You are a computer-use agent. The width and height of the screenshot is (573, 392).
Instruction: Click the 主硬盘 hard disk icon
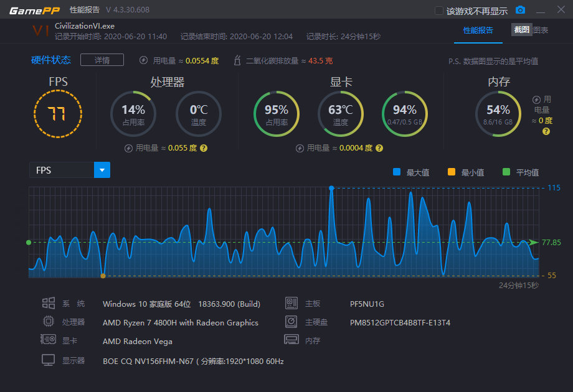click(291, 322)
